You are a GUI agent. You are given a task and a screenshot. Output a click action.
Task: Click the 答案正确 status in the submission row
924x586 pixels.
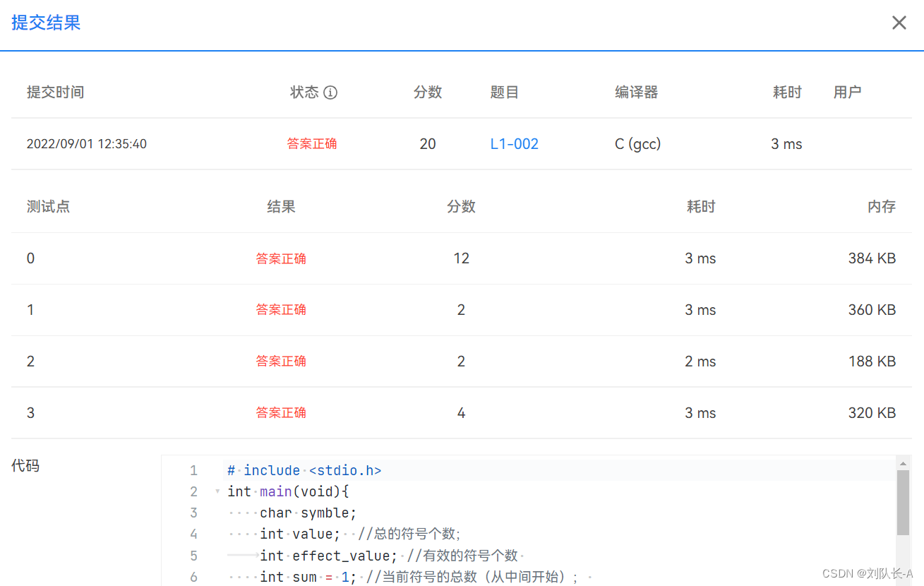[x=312, y=143]
